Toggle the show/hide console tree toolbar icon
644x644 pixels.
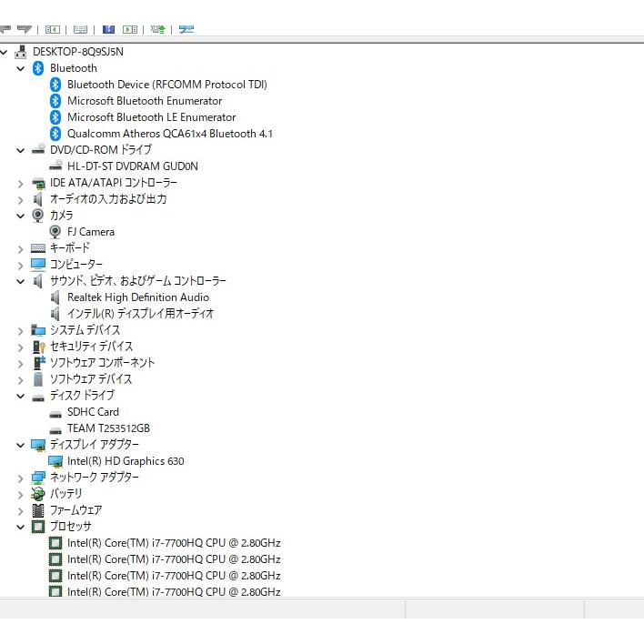pos(53,29)
